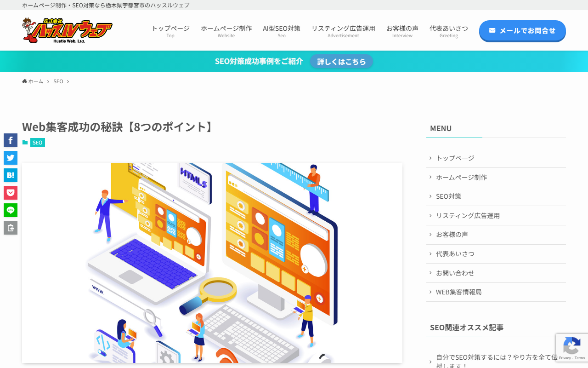Bookmark the article on Hatena
Image resolution: width=588 pixels, height=368 pixels.
point(10,175)
